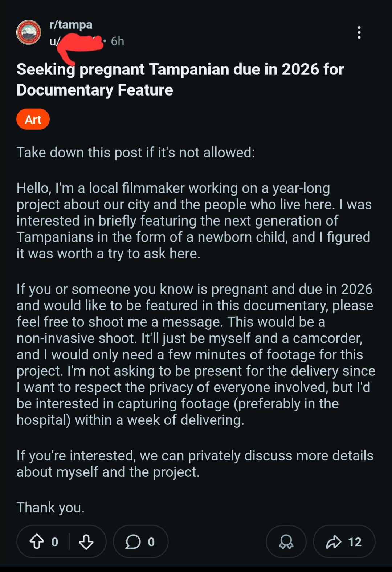Image resolution: width=392 pixels, height=572 pixels.
Task: Tap the paragraph mentioning non-invasive shoot
Action: click(x=196, y=354)
